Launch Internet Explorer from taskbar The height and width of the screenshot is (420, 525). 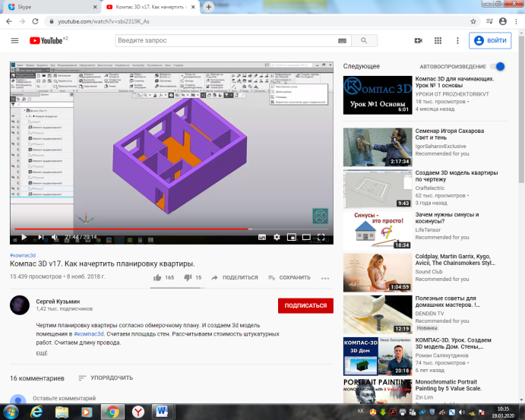[36, 412]
